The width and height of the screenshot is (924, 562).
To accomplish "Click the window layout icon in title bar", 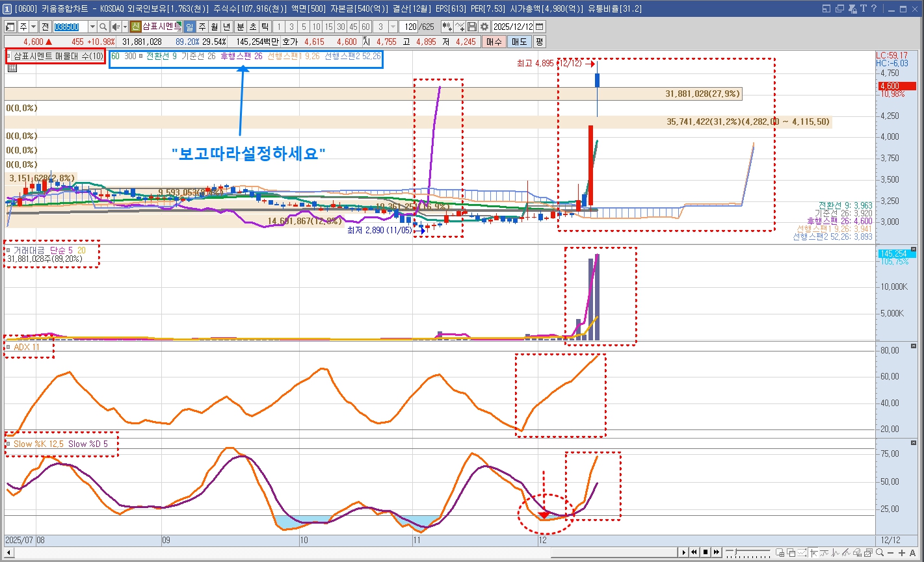I will click(826, 8).
